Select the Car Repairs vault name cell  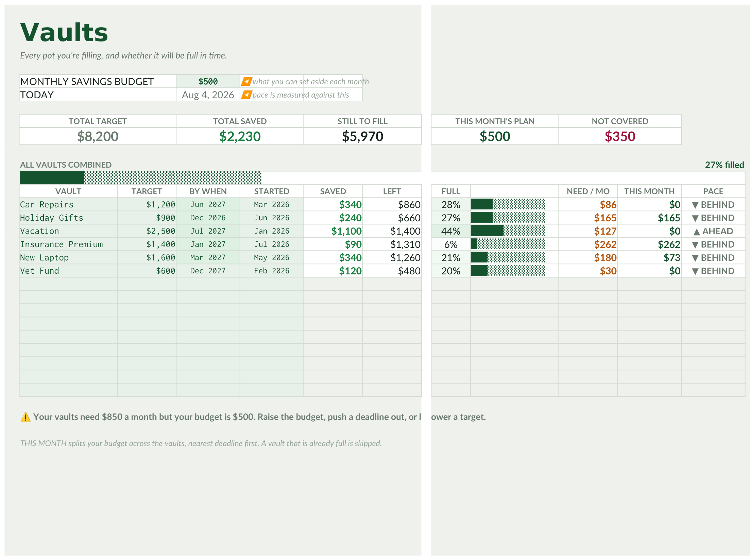click(68, 204)
